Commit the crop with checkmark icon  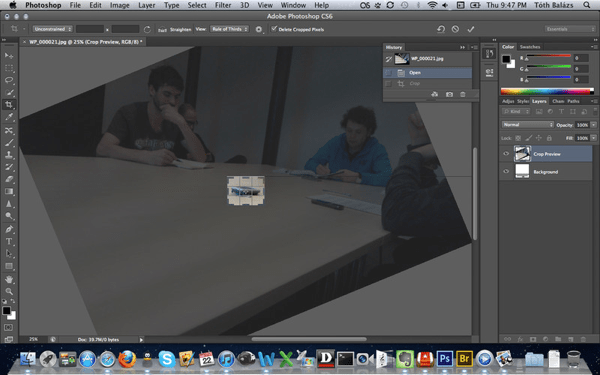[x=471, y=29]
